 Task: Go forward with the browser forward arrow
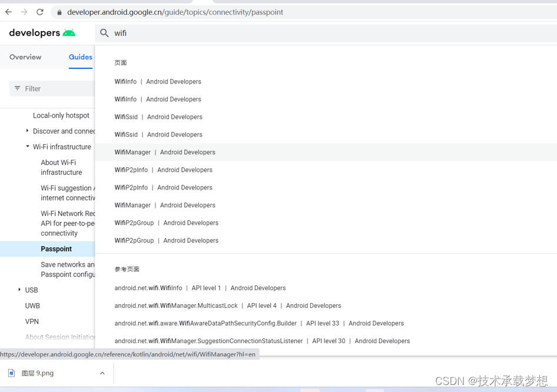pos(24,12)
